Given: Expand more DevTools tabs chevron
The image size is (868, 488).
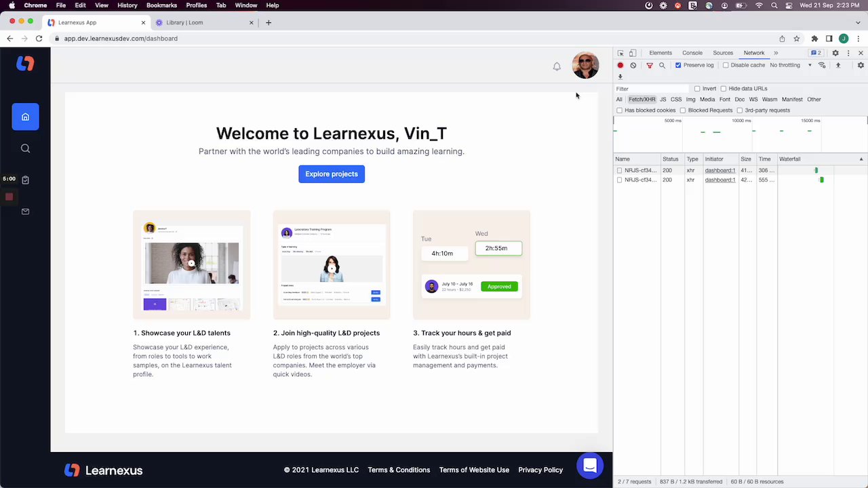Looking at the screenshot, I should [x=776, y=53].
